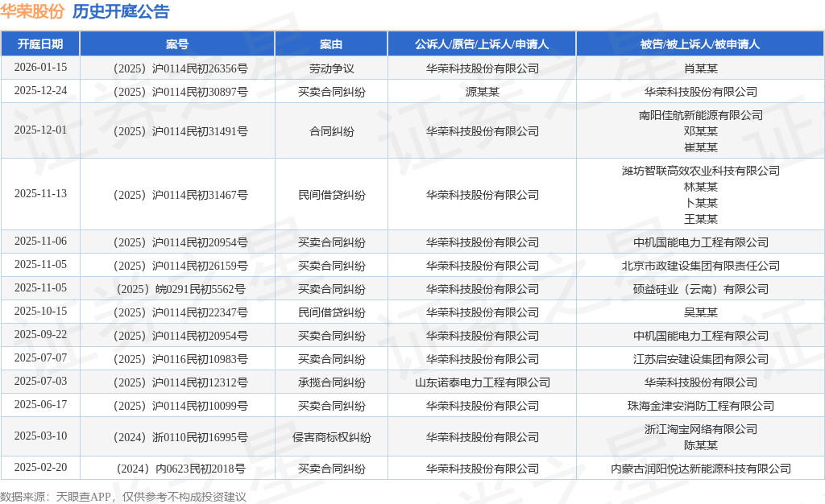825x504 pixels.
Task: Click date cell 2025-11-13
Action: pyautogui.click(x=40, y=193)
